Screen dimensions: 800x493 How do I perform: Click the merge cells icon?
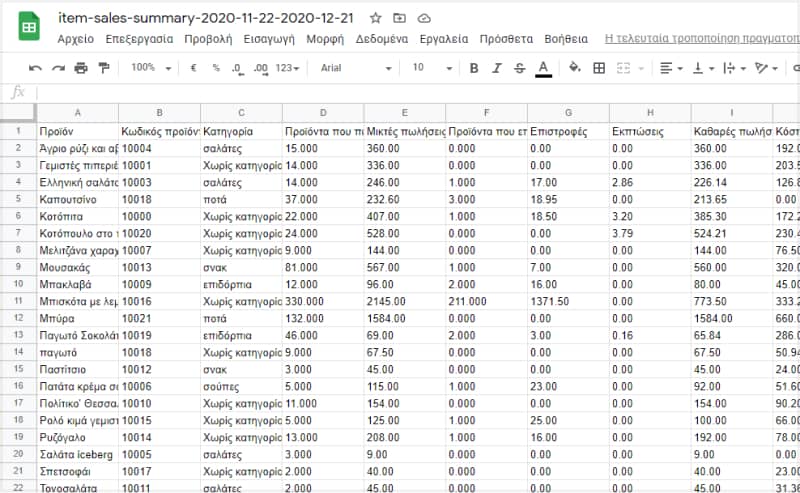click(623, 68)
